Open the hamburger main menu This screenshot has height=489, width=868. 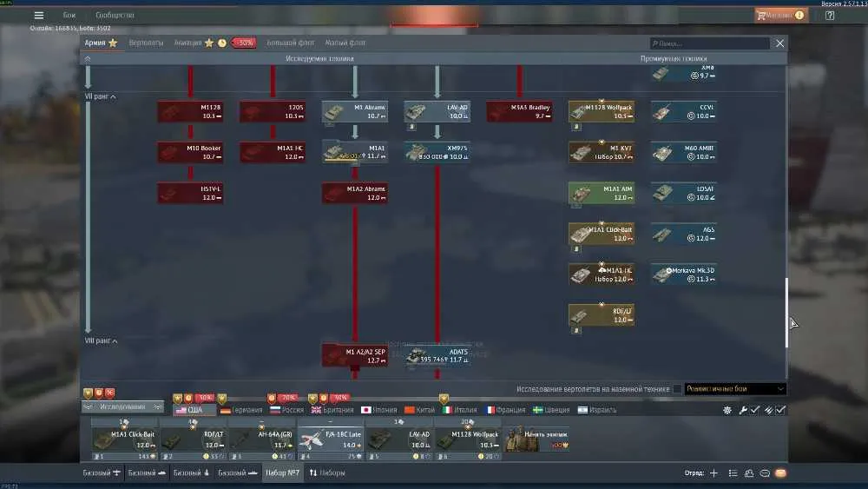(39, 16)
